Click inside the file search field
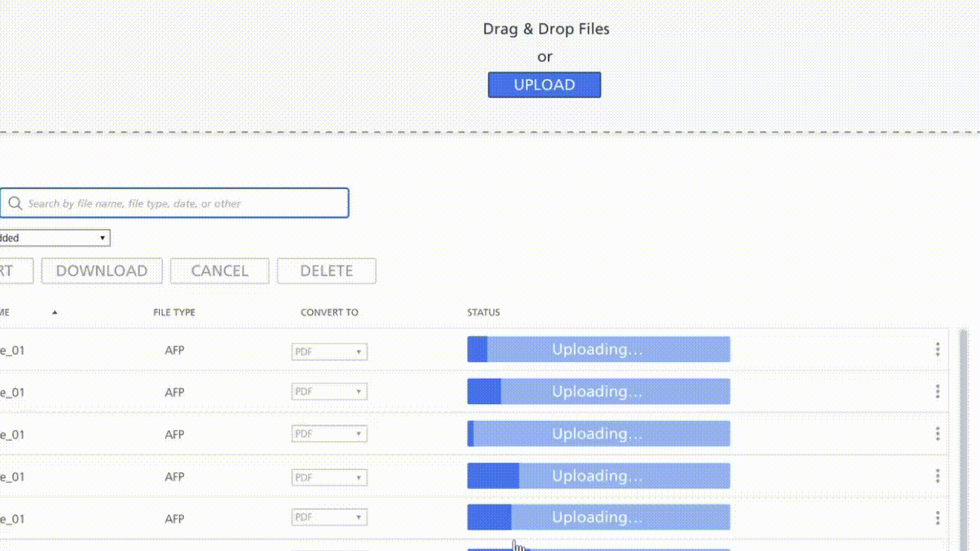 coord(175,203)
